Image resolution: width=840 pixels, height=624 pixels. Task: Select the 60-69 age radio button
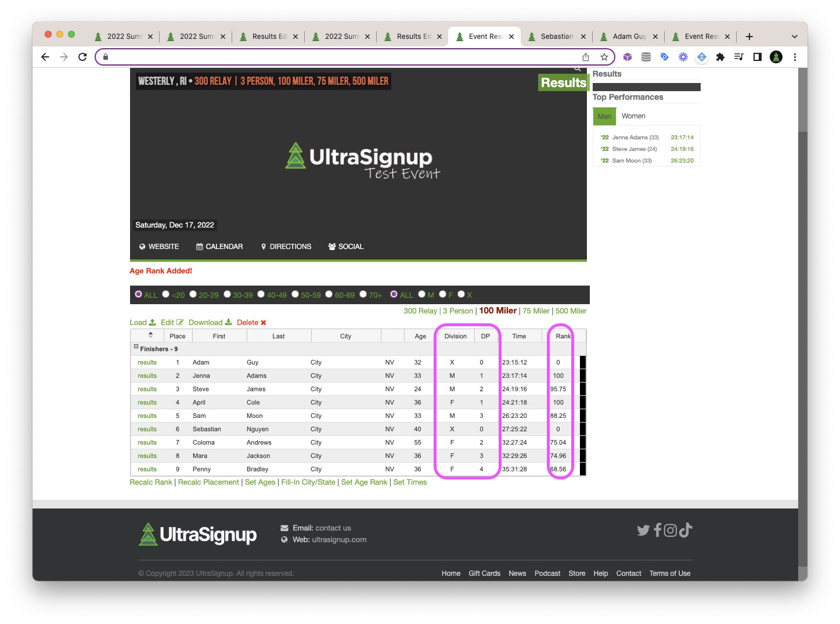[329, 294]
